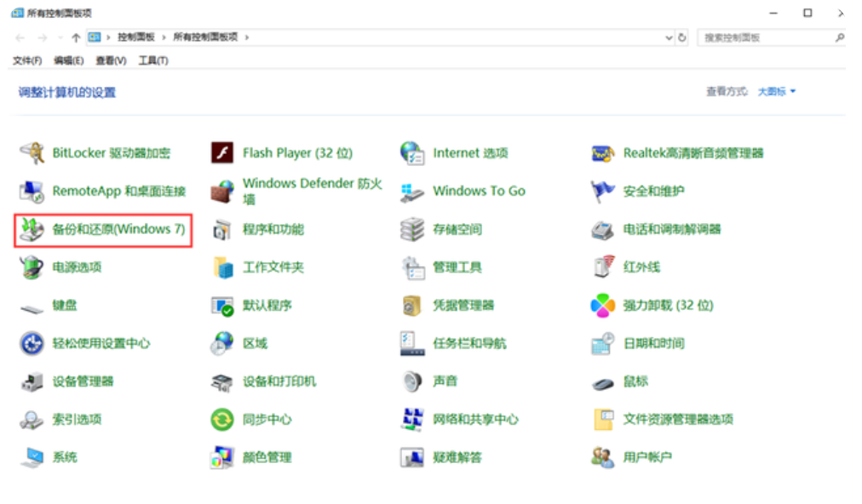Open the 查看(V) menu
This screenshot has width=862, height=504.
click(111, 60)
